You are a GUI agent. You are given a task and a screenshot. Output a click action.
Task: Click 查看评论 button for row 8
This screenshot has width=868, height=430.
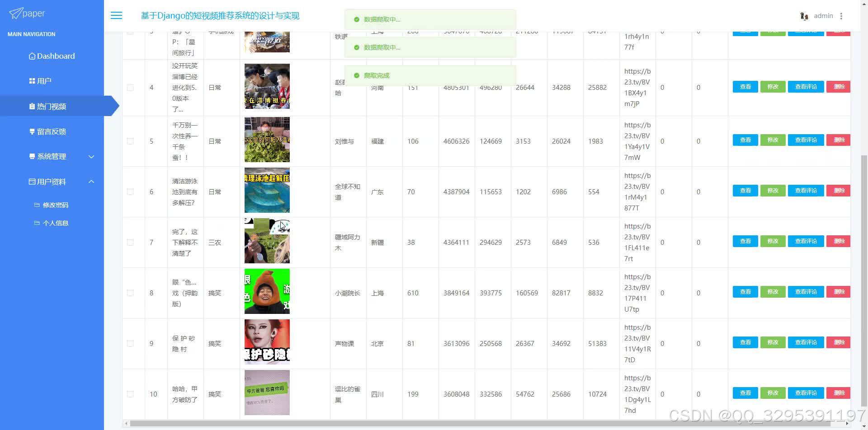tap(806, 292)
